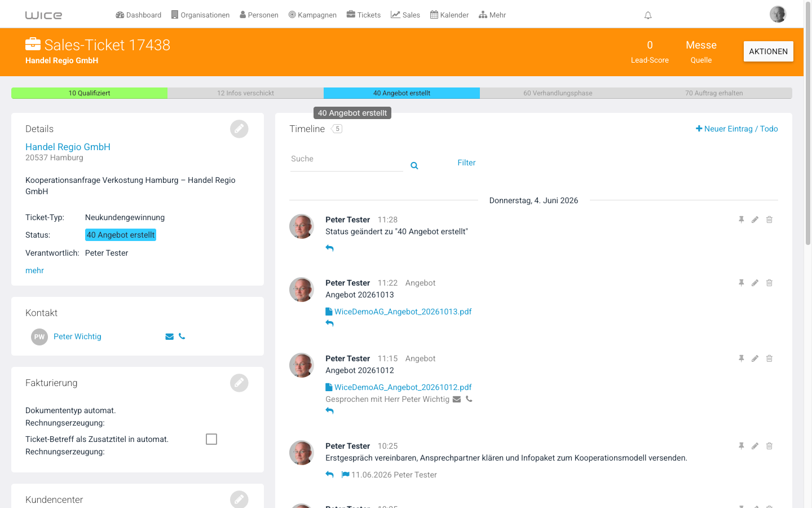Open contact Peter Wichtig
The width and height of the screenshot is (812, 508).
[77, 336]
